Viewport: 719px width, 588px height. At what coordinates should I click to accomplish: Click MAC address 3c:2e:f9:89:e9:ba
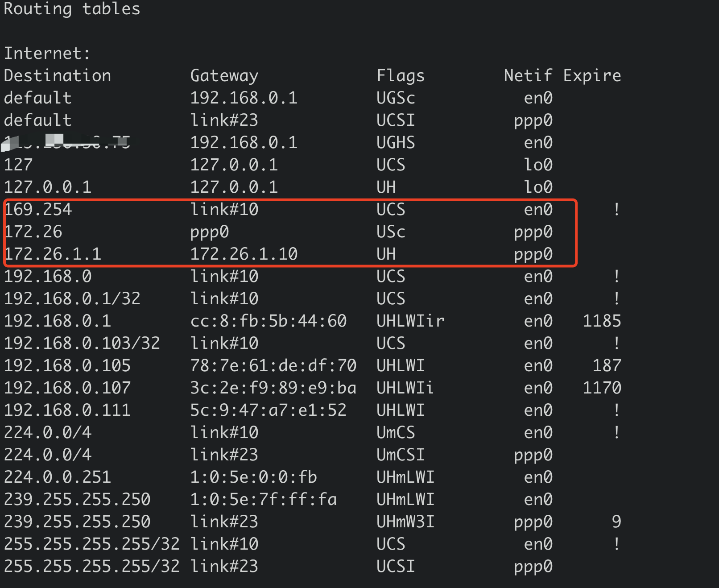273,388
